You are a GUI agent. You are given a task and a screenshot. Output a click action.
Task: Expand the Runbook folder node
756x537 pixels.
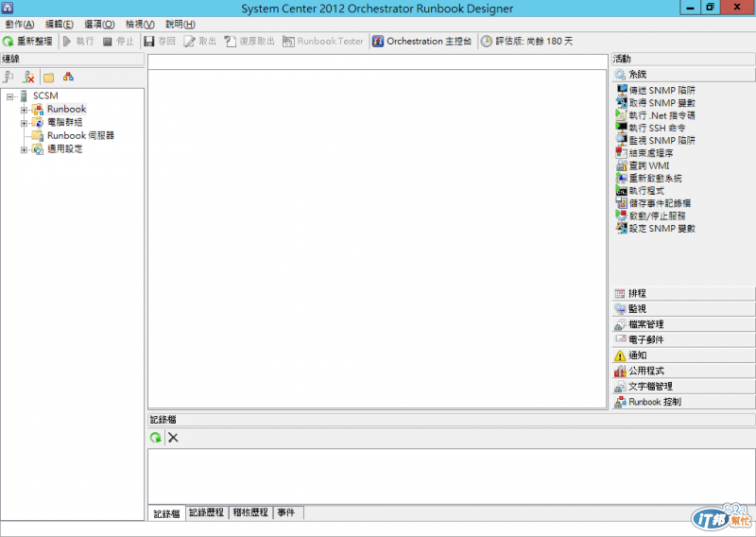coord(24,110)
